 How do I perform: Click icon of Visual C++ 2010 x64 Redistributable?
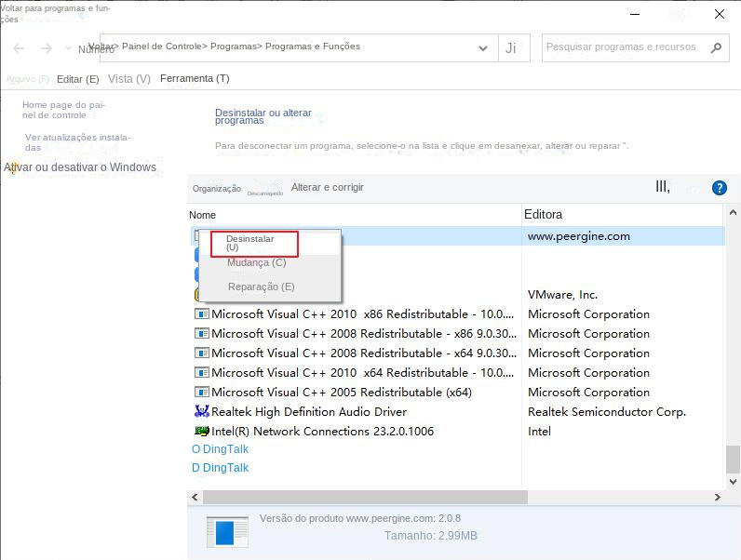pyautogui.click(x=202, y=372)
